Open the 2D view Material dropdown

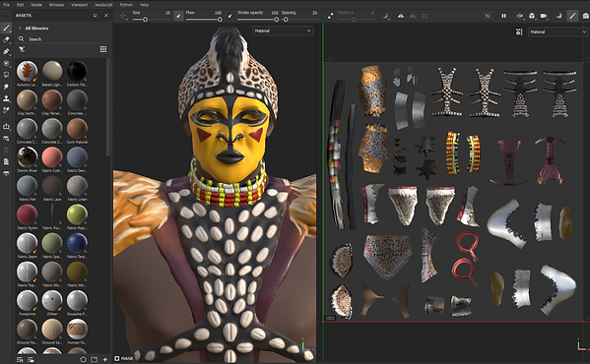558,31
